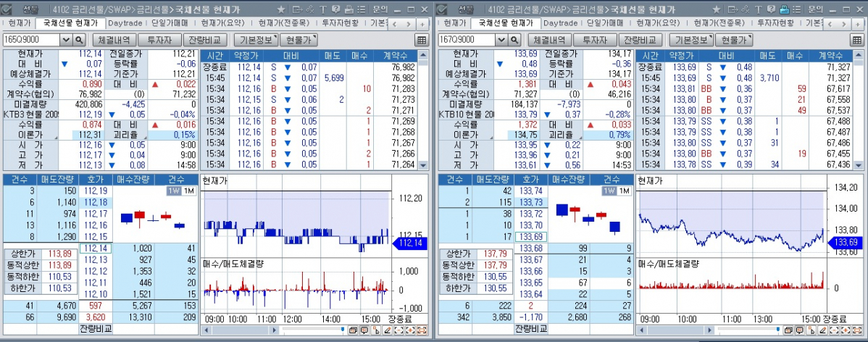Click the left chart horizontal scrollbar right arrow
The height and width of the screenshot is (342, 868).
click(x=275, y=330)
